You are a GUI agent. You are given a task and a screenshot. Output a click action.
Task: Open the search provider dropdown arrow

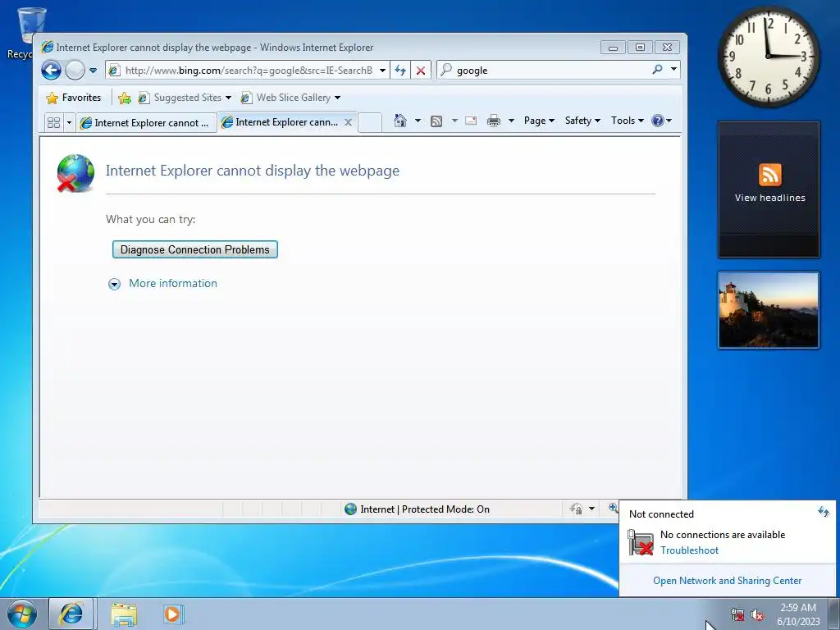point(673,70)
